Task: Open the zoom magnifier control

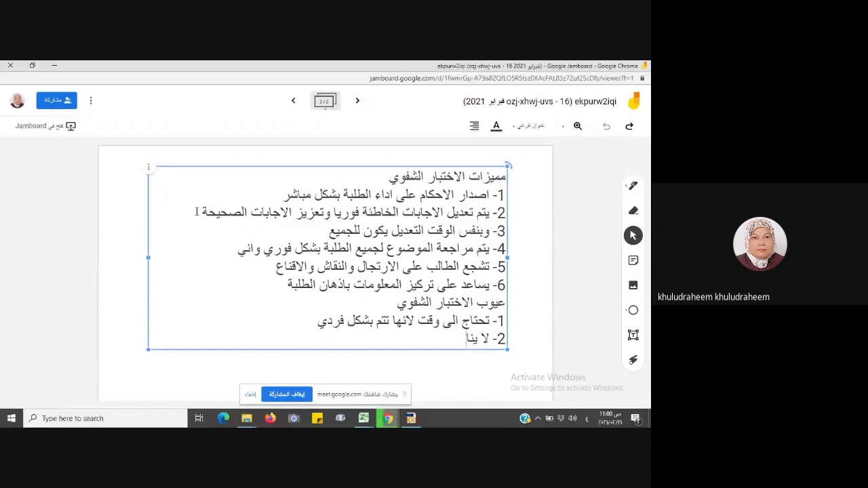Action: point(578,126)
